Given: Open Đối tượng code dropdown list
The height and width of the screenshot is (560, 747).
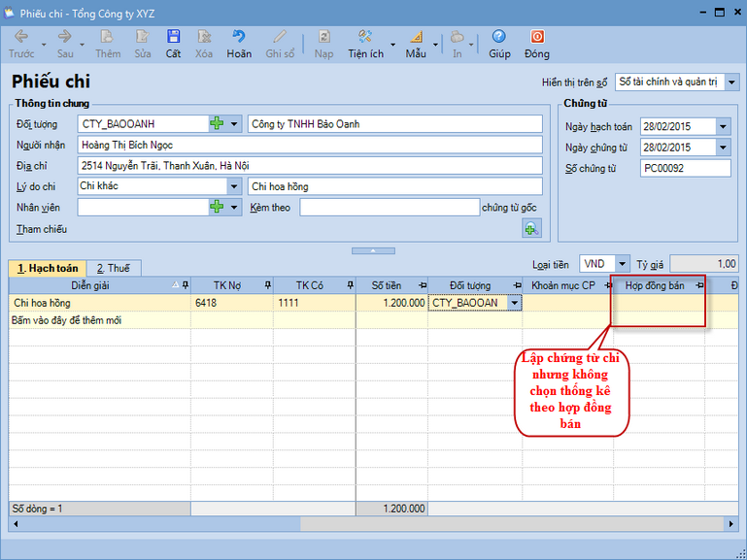Looking at the screenshot, I should pyautogui.click(x=234, y=124).
